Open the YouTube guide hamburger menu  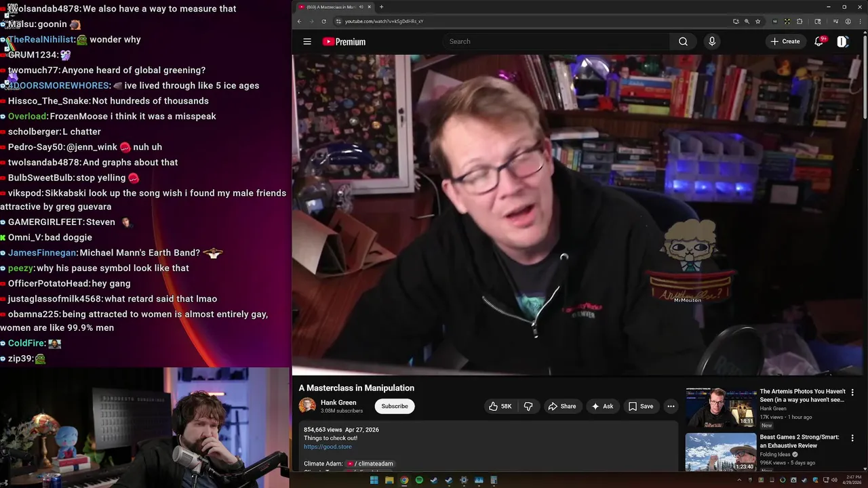pos(307,41)
